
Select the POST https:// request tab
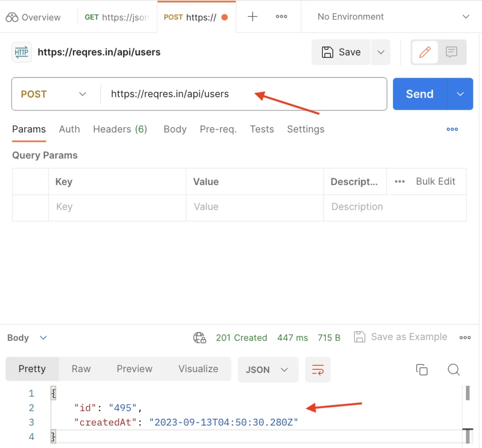[x=196, y=17]
